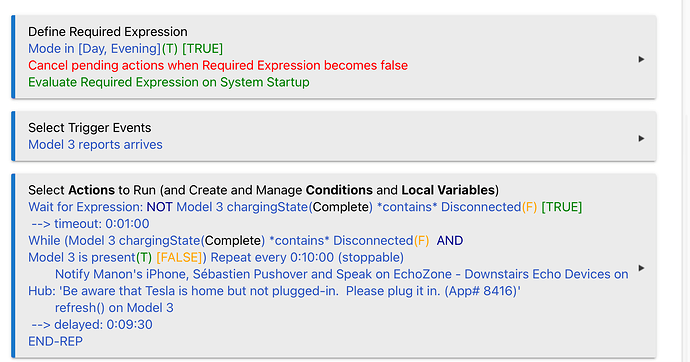Open the Mode in [Day, Evening] expression
Viewport: 690px width, 362px height.
click(125, 48)
